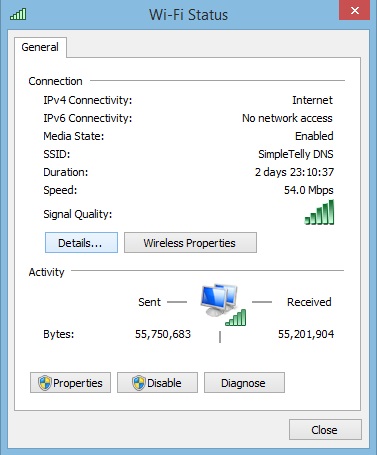The width and height of the screenshot is (377, 455).
Task: Click the Duration value text
Action: [294, 172]
